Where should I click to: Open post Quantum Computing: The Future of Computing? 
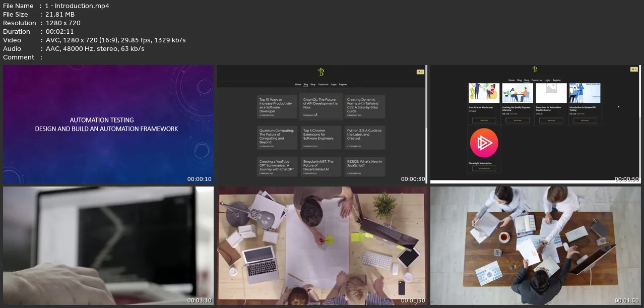277,138
